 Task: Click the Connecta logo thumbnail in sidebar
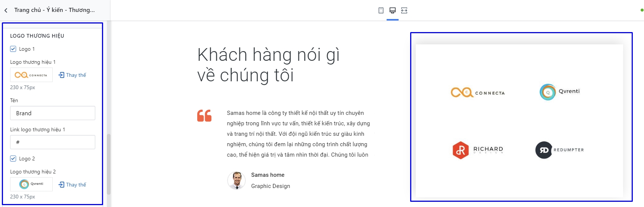[x=31, y=75]
